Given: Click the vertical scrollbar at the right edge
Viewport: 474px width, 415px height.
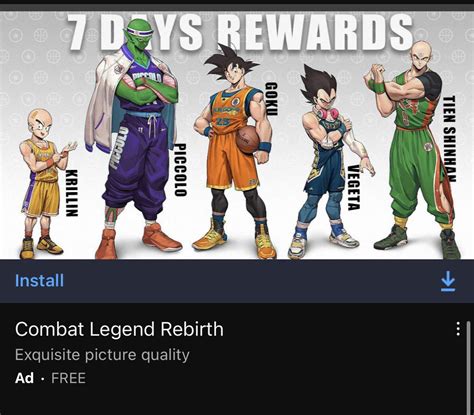Looking at the screenshot, I should [x=468, y=368].
